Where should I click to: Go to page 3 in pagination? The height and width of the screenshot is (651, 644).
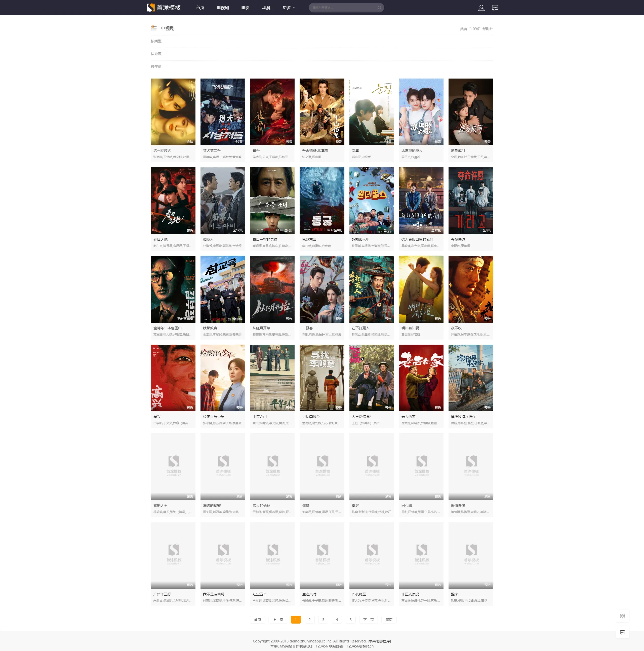tap(323, 620)
